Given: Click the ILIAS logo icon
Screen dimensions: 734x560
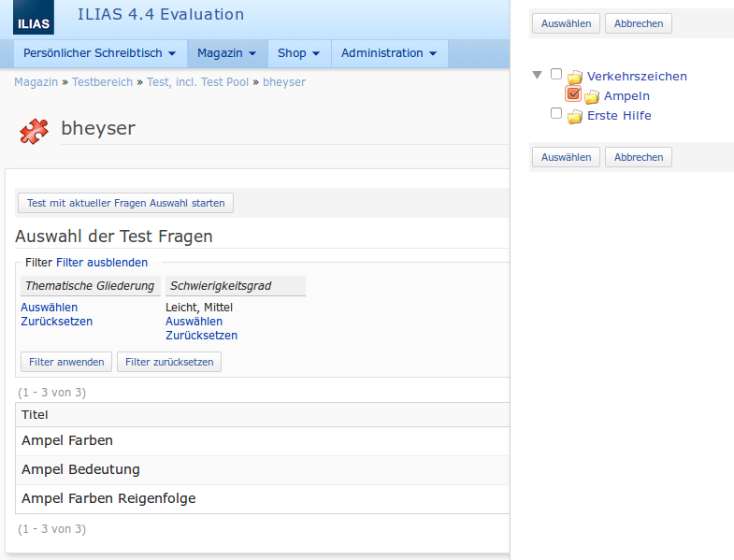Looking at the screenshot, I should [34, 18].
